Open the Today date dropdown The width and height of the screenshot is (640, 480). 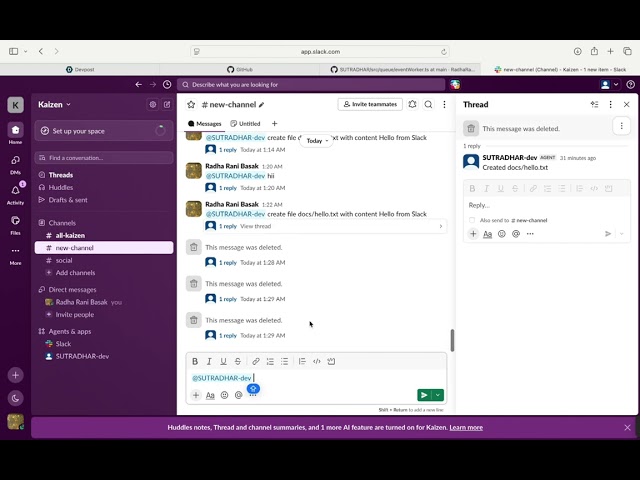click(x=317, y=140)
